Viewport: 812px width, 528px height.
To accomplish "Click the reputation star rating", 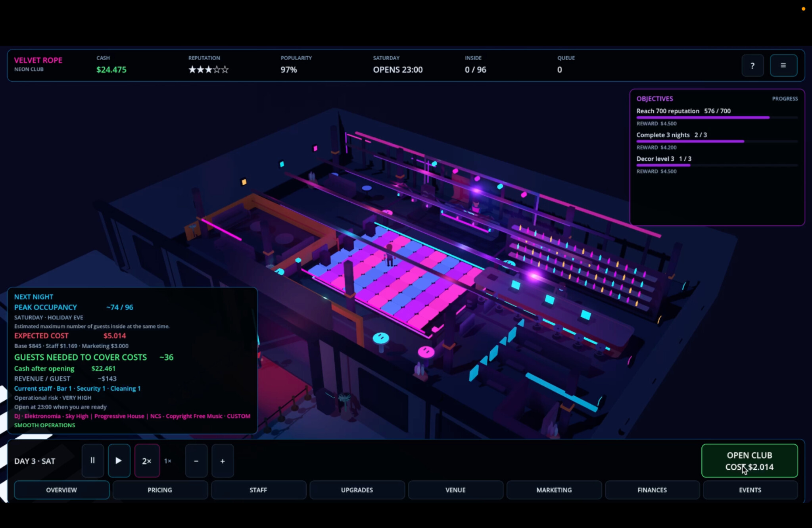I will (x=209, y=70).
